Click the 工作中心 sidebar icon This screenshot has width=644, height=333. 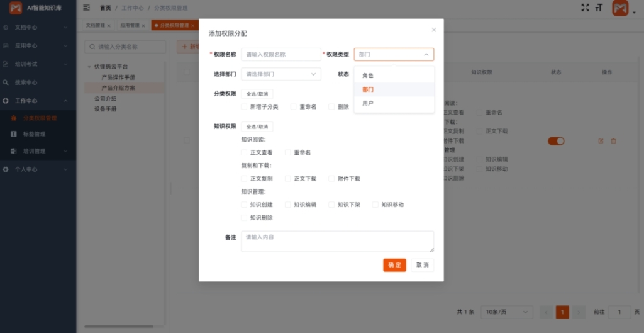click(x=6, y=101)
